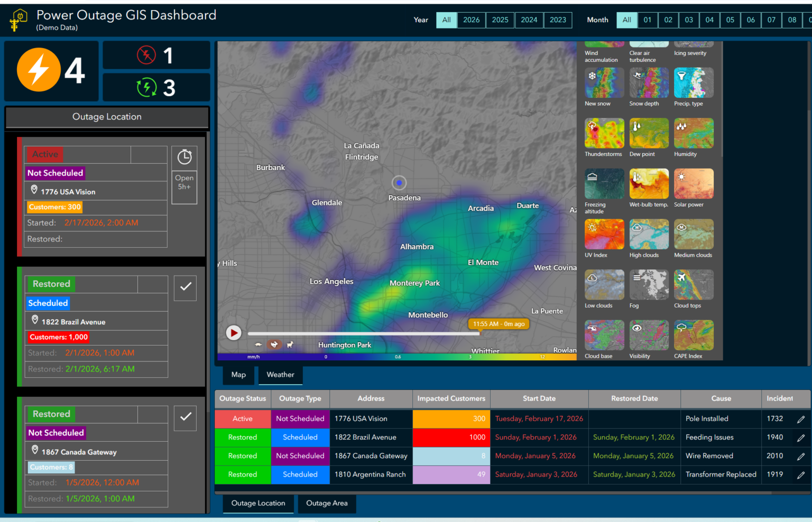Viewport: 812px width, 522px height.
Task: Click the orange lightning total outages icon
Action: pyautogui.click(x=39, y=70)
